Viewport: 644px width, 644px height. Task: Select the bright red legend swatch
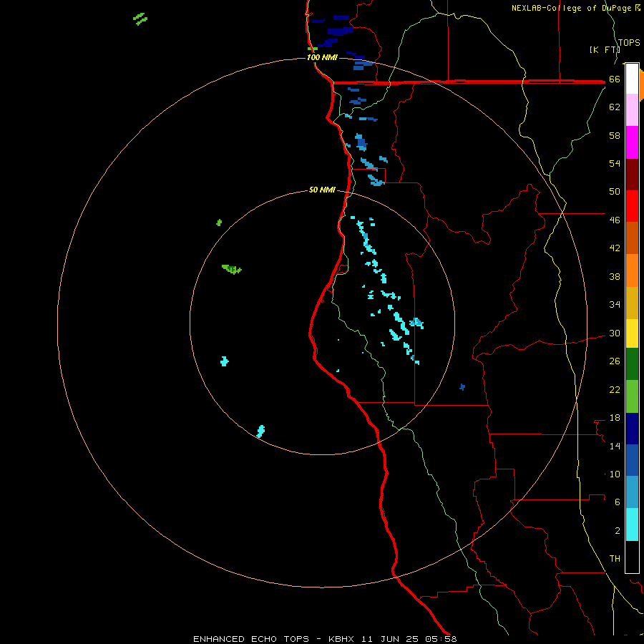click(632, 206)
